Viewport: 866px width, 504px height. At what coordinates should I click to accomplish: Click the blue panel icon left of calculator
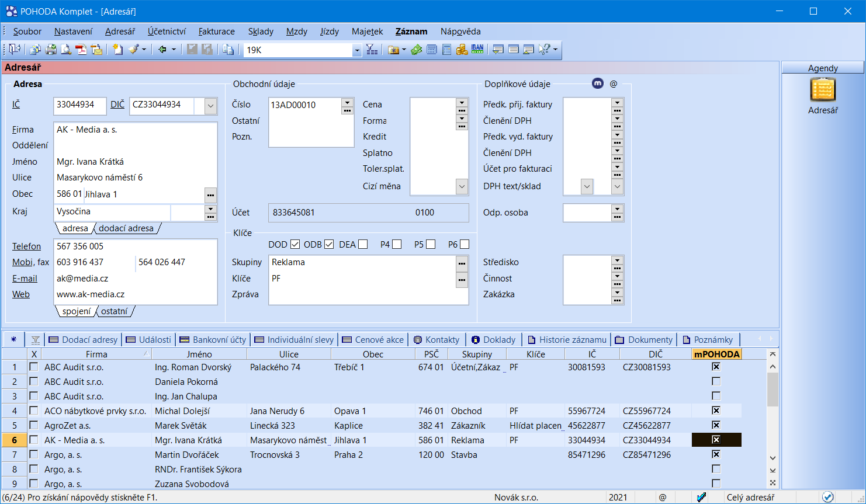click(x=432, y=50)
